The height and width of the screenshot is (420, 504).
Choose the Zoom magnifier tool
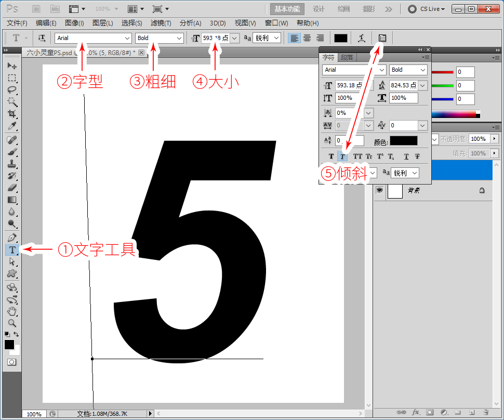click(11, 323)
